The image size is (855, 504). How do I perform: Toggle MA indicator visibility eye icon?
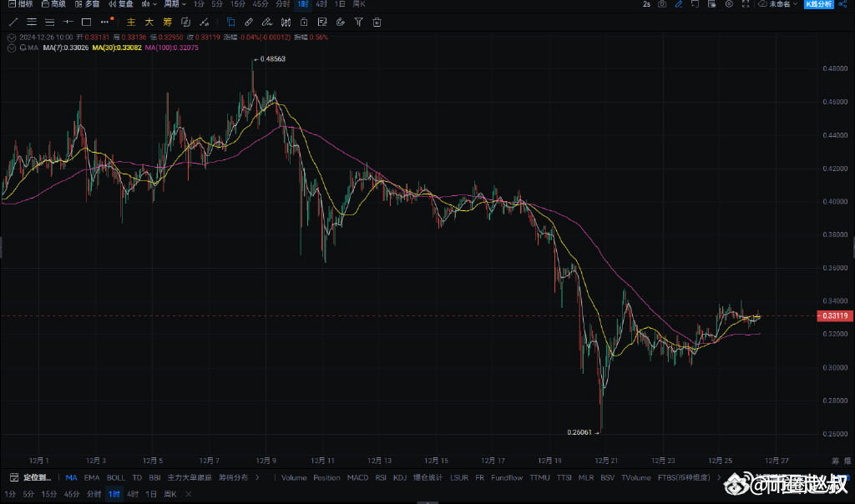[23, 48]
